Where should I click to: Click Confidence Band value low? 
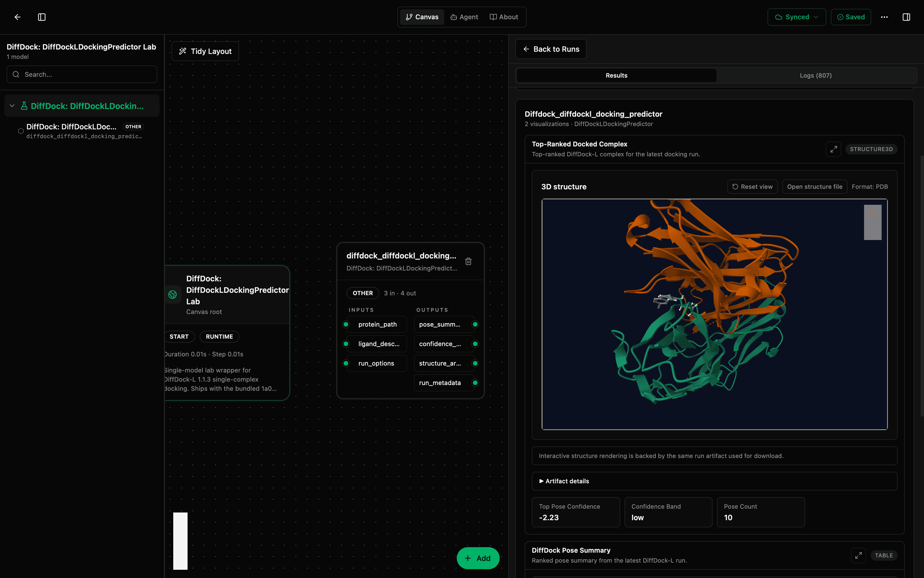click(x=637, y=517)
